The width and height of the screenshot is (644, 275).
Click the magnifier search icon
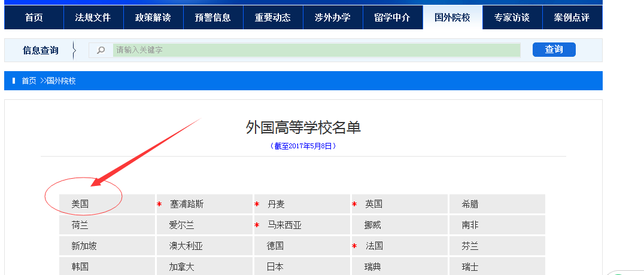[101, 50]
